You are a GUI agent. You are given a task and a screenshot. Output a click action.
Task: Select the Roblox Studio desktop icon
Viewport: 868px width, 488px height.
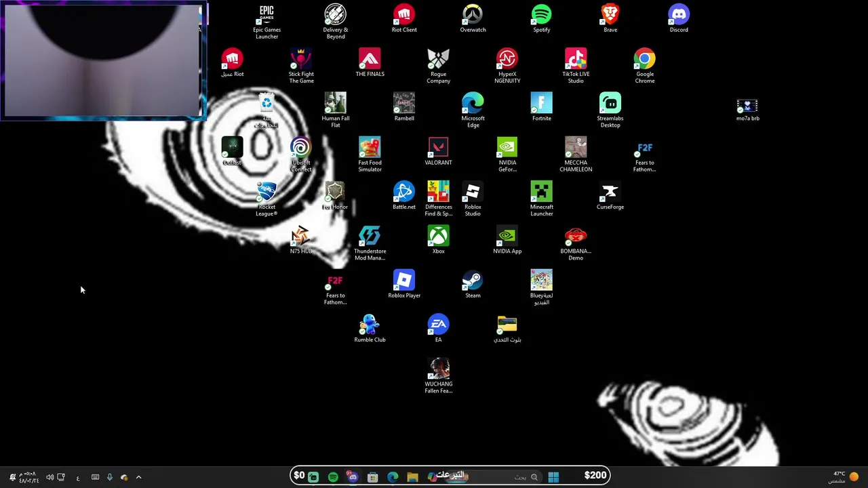click(x=473, y=199)
